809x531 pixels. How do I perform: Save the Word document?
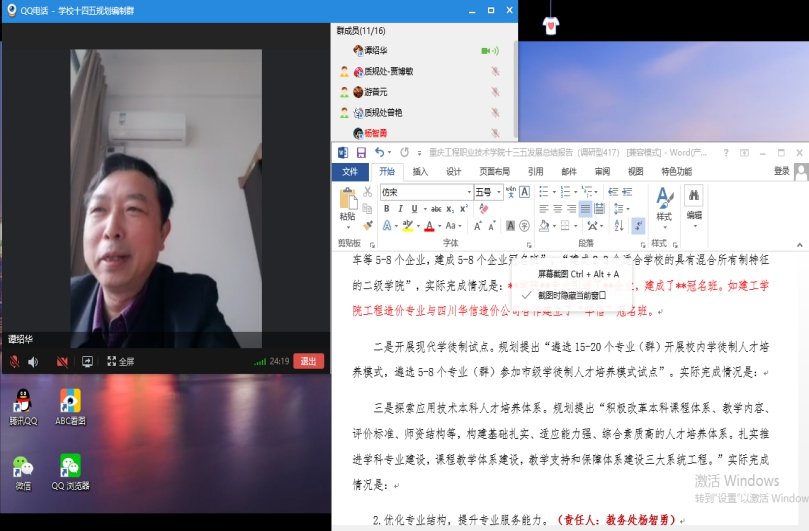pyautogui.click(x=361, y=153)
